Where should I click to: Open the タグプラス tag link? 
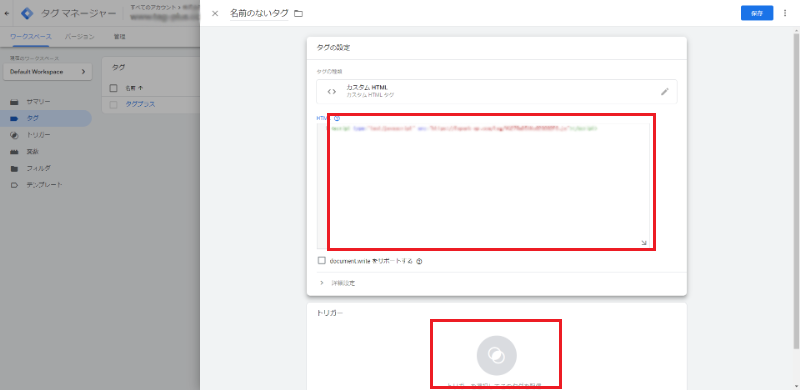[140, 105]
